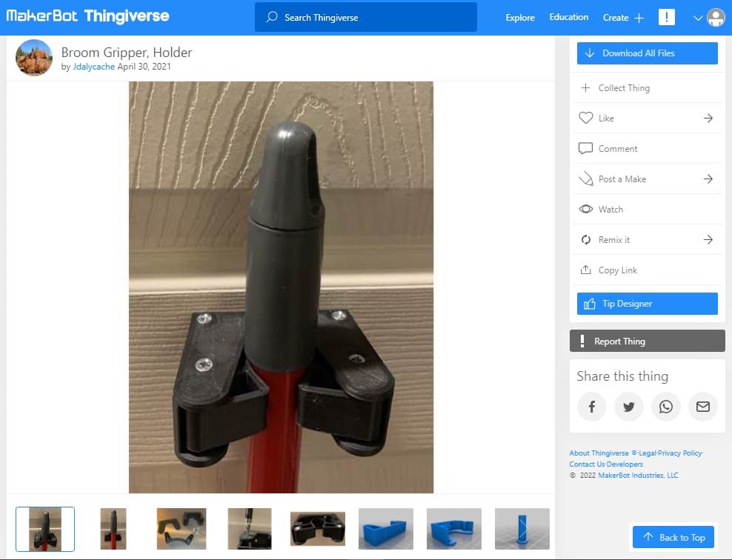Select the blue print-bed thumbnail
Image resolution: width=732 pixels, height=560 pixels.
pyautogui.click(x=385, y=528)
